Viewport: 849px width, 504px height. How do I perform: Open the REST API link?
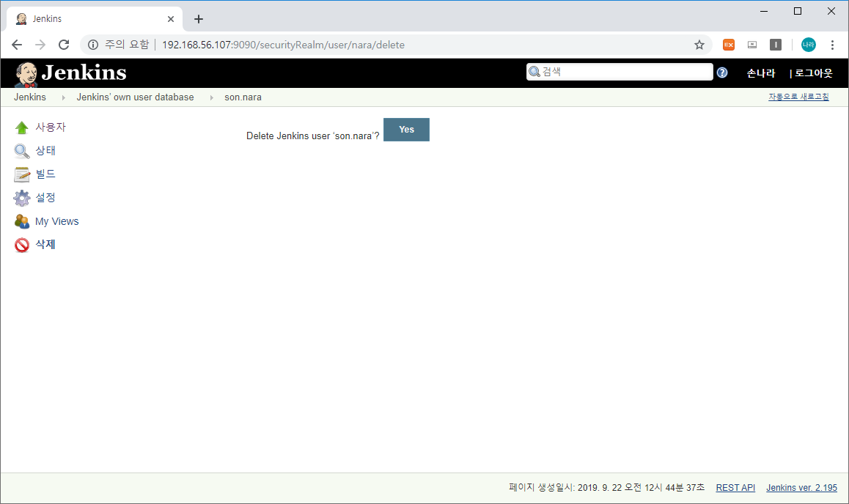pyautogui.click(x=735, y=488)
